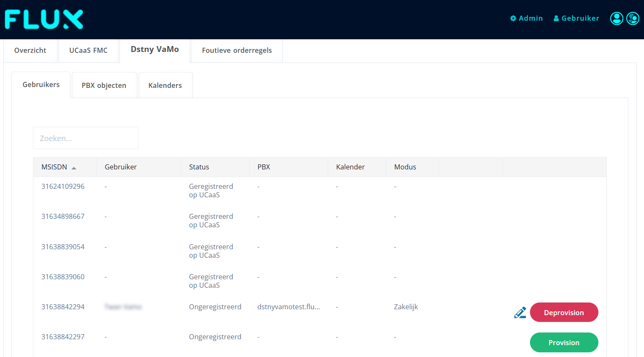This screenshot has height=357, width=644.
Task: Click the red Deprovision button
Action: pyautogui.click(x=564, y=312)
